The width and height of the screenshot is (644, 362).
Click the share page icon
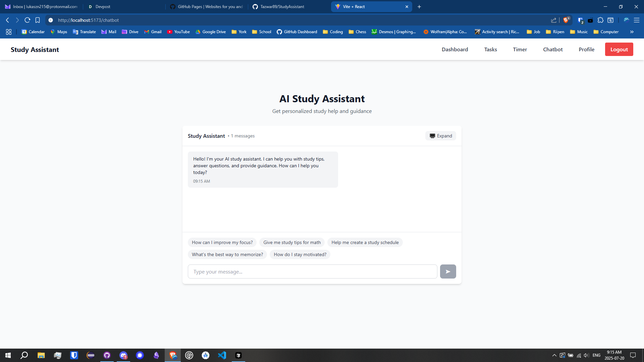(x=553, y=20)
